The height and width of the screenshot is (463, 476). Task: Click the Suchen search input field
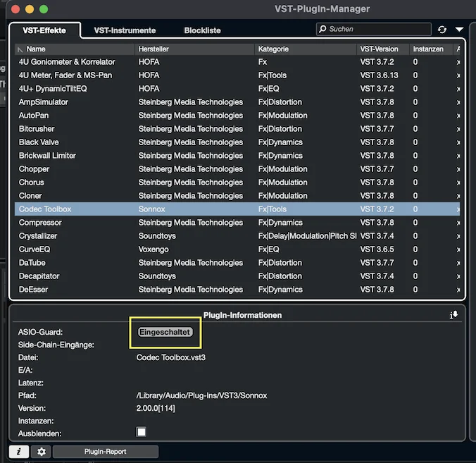[x=374, y=29]
